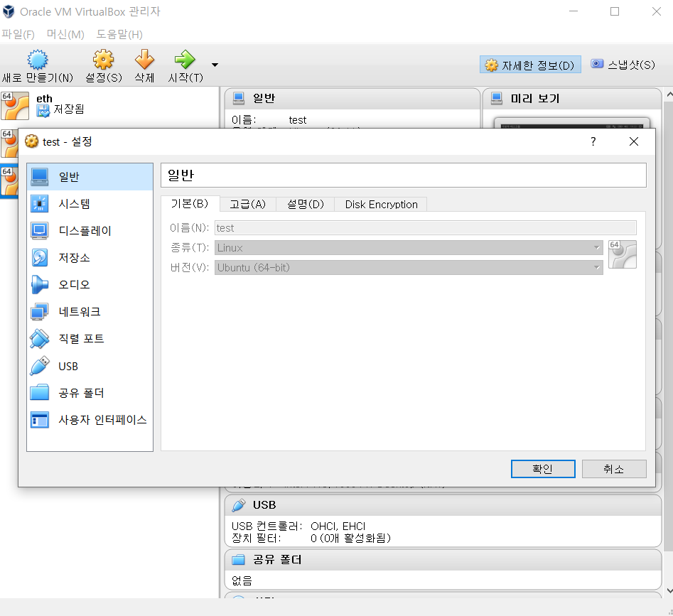Select General (일반) settings category
Viewport: 673px width, 616px height.
click(x=90, y=177)
